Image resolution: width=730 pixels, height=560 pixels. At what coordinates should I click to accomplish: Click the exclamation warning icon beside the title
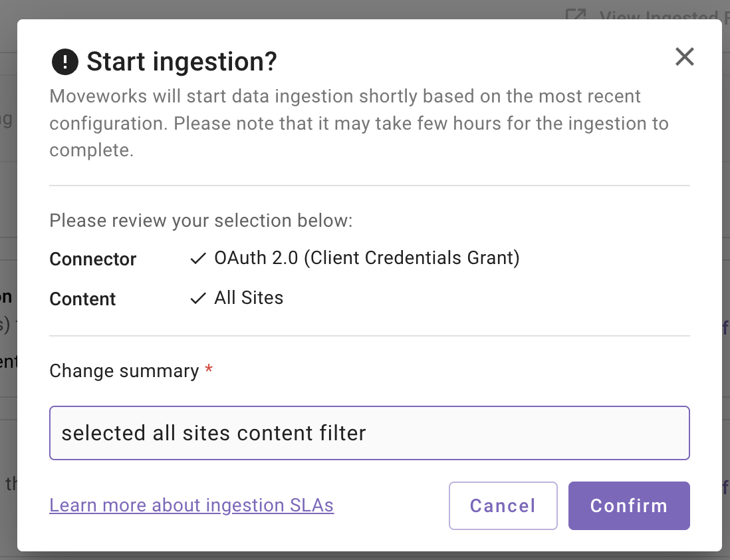[65, 63]
